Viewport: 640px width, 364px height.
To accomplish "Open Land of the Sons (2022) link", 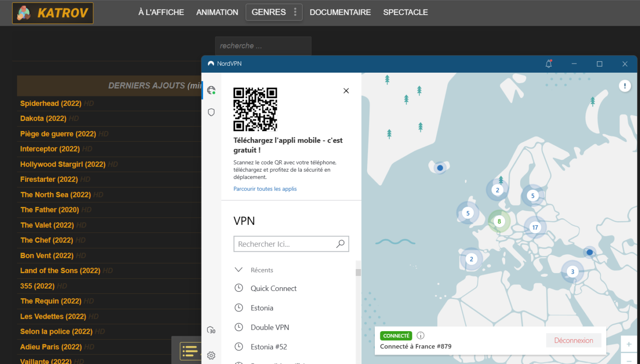I will coord(60,270).
